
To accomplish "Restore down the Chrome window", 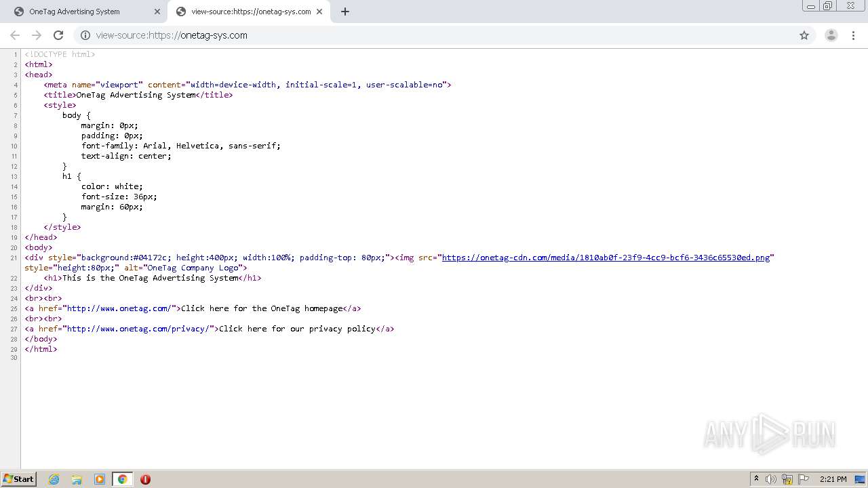I will tap(828, 5).
